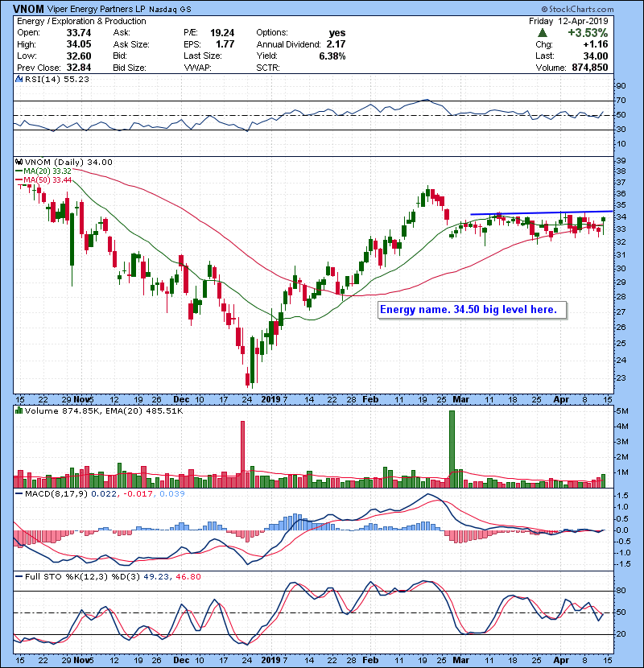644x668 pixels.
Task: Click the 80 level on the stochastic scale
Action: click(621, 591)
